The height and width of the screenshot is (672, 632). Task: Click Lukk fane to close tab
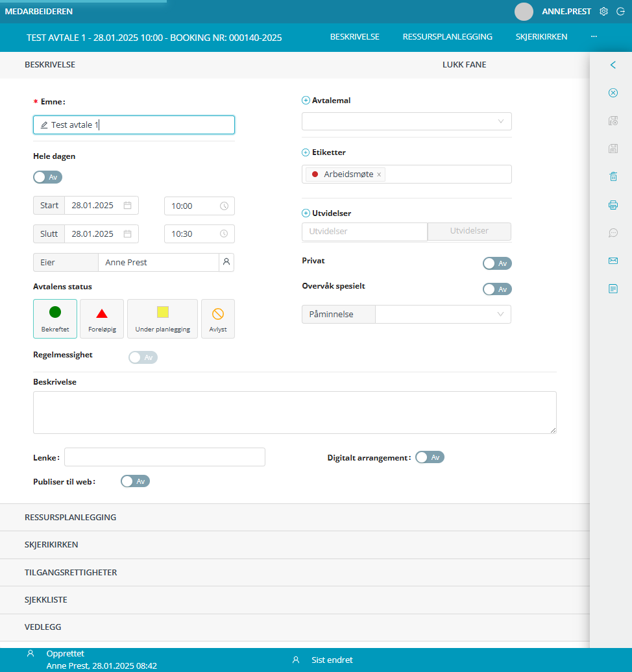point(464,65)
